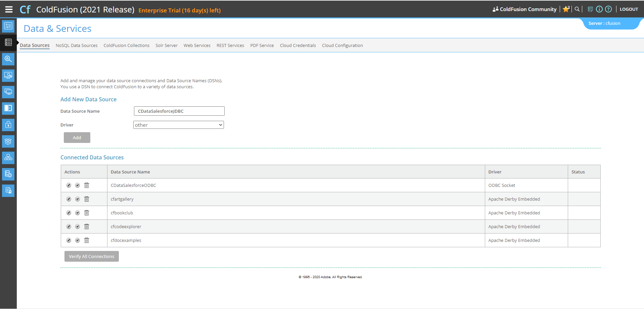Click the box-shaped Packaging icon in sidebar

pyautogui.click(x=8, y=141)
